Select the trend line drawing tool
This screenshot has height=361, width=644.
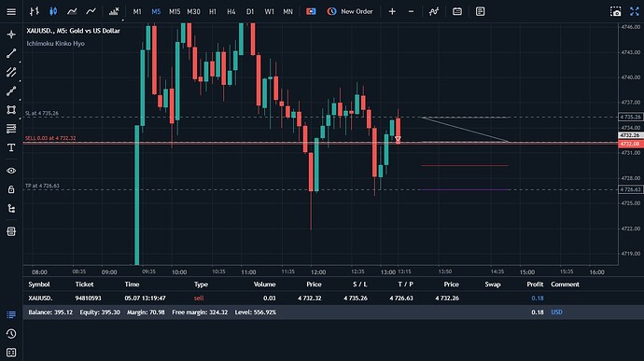point(11,53)
